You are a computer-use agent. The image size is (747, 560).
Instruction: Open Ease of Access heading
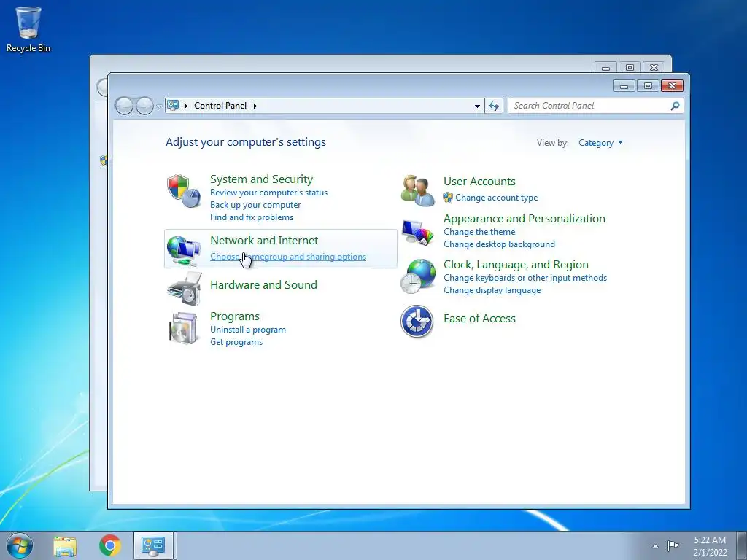479,319
